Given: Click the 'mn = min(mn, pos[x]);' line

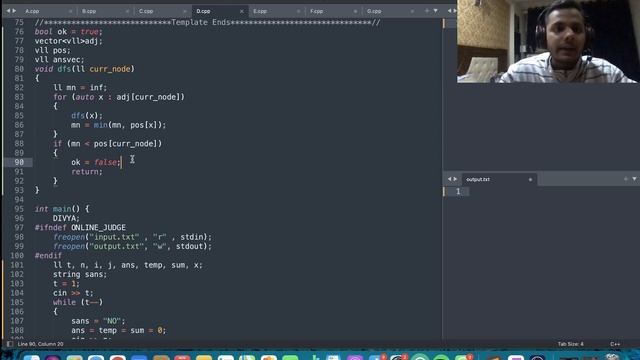Looking at the screenshot, I should 118,125.
